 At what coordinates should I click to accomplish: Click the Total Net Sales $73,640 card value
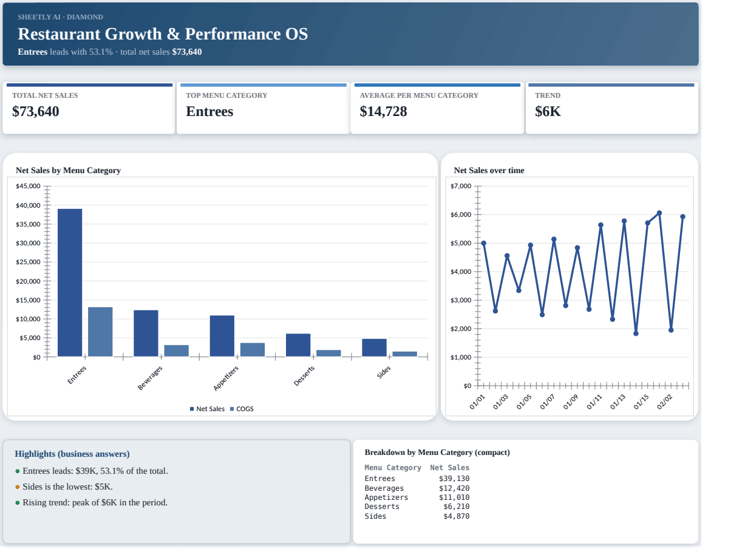(x=36, y=112)
